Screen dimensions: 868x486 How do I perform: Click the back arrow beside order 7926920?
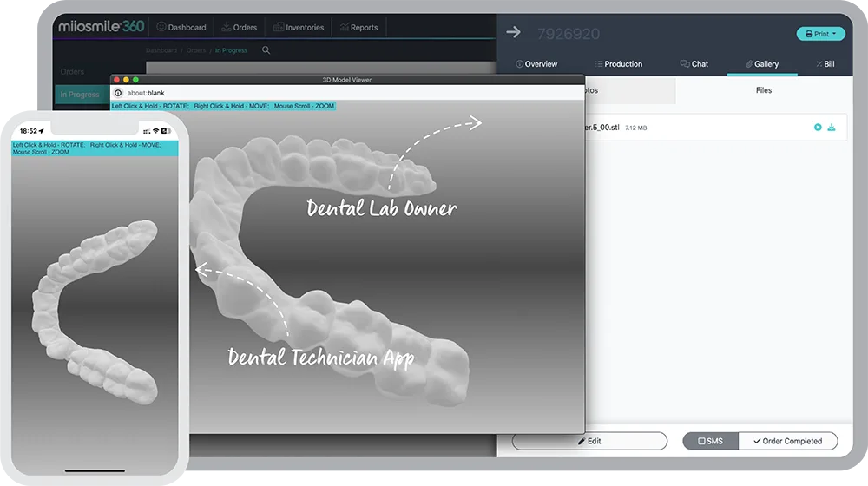coord(513,32)
